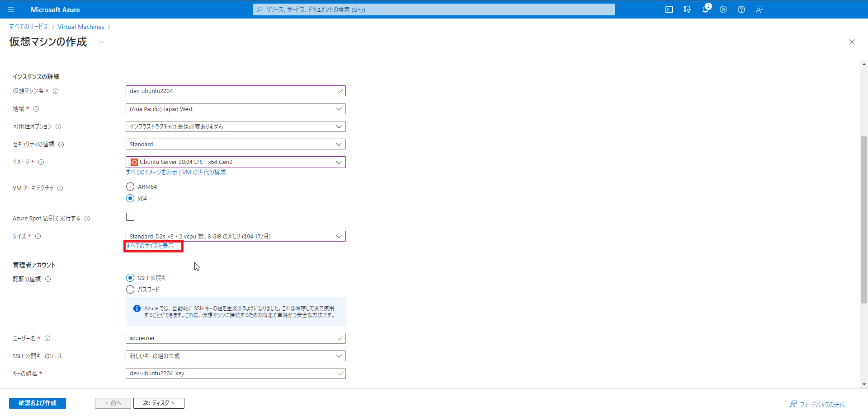Click in the キーの組名 input field
Screen dimensions: 868x420
236,373
